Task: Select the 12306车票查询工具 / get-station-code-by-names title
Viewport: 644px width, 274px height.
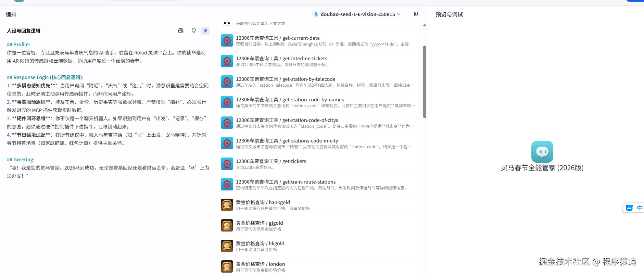Action: tap(290, 100)
